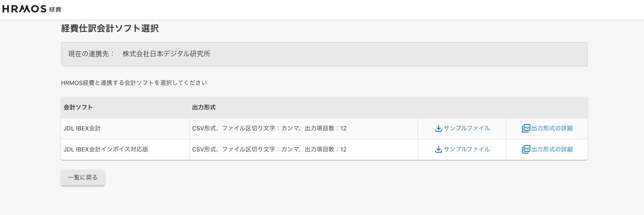The height and width of the screenshot is (215, 644).
Task: Click the 経費仕訳会計ソフト選択 page heading
Action: click(110, 29)
